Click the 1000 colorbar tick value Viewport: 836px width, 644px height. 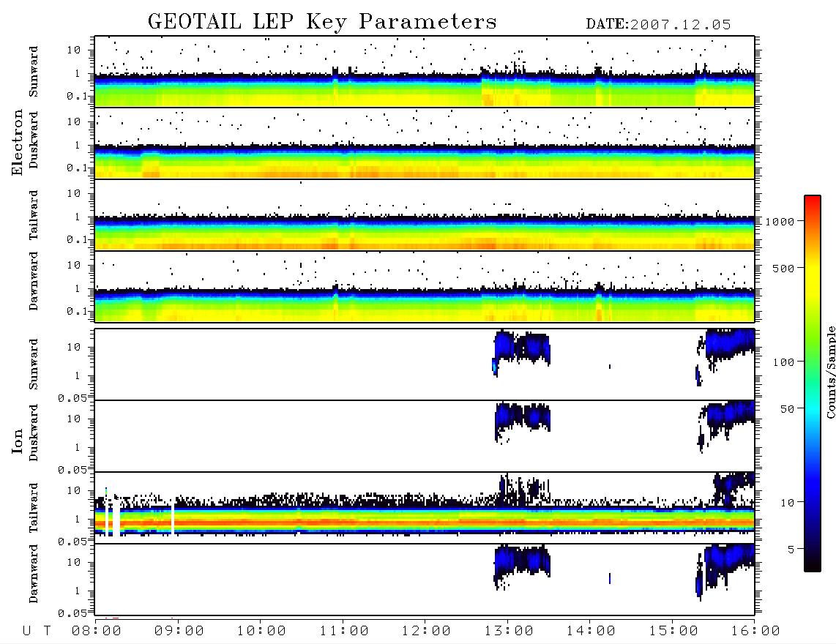point(780,222)
